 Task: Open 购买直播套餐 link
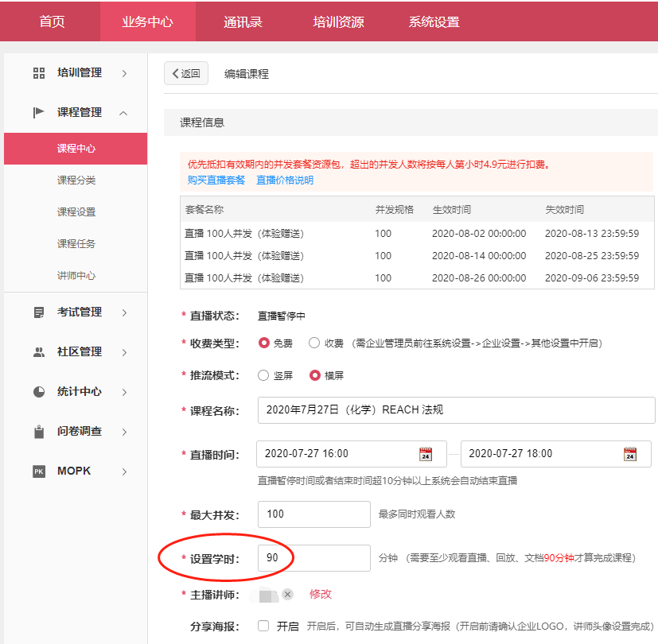[x=216, y=180]
